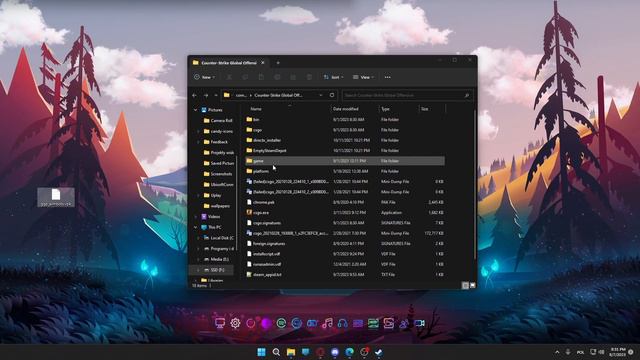640x360 pixels.
Task: Collapse the Pictures tree node
Action: point(196,110)
